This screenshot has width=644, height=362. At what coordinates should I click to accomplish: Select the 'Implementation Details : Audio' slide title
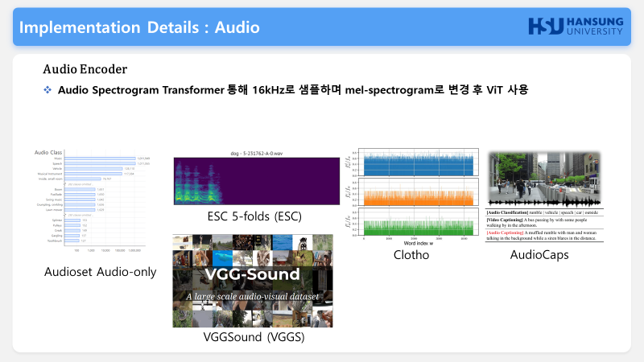point(139,27)
